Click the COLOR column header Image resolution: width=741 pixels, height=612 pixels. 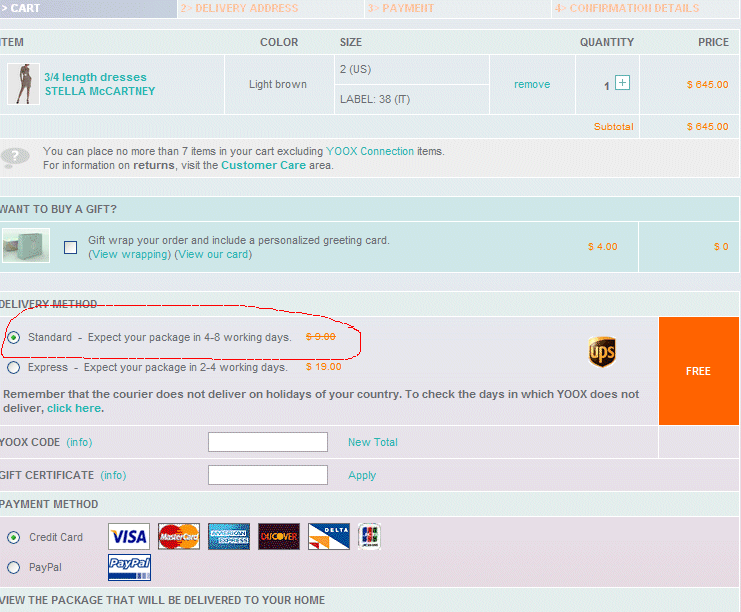(x=279, y=43)
